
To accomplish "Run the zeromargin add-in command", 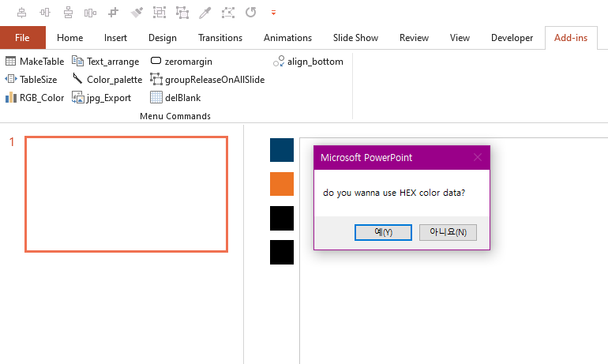I will [x=181, y=62].
